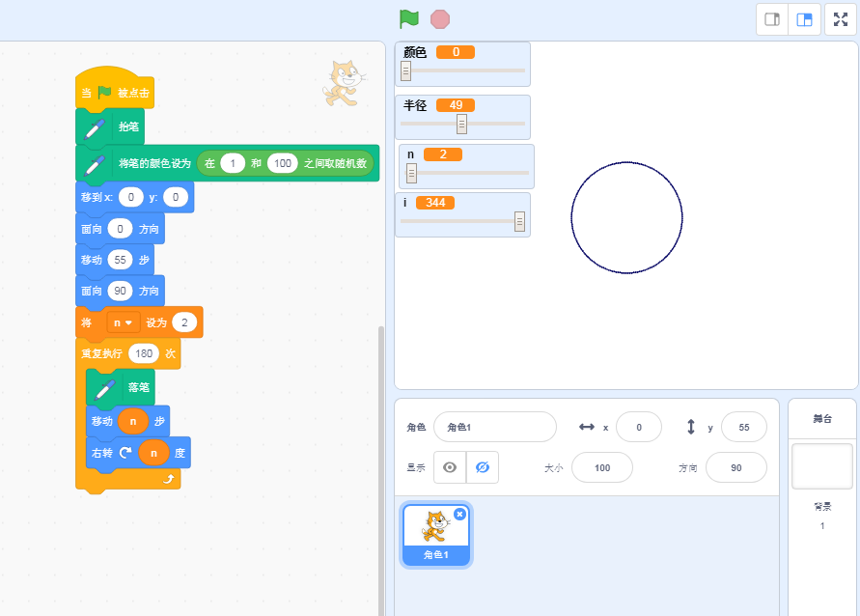The image size is (860, 616).
Task: Edit the 移动 55 步 value
Action: click(120, 260)
